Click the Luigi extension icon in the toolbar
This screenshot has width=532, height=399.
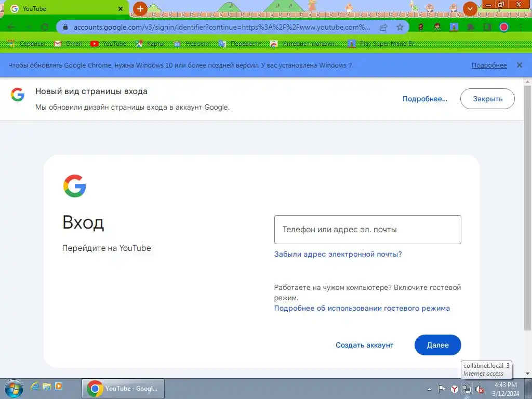tap(437, 27)
